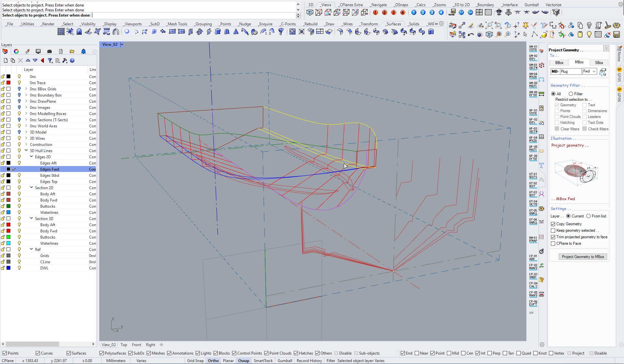Viewport: 624px width, 364px height.
Task: Toggle Record History in status bar
Action: [x=309, y=361]
